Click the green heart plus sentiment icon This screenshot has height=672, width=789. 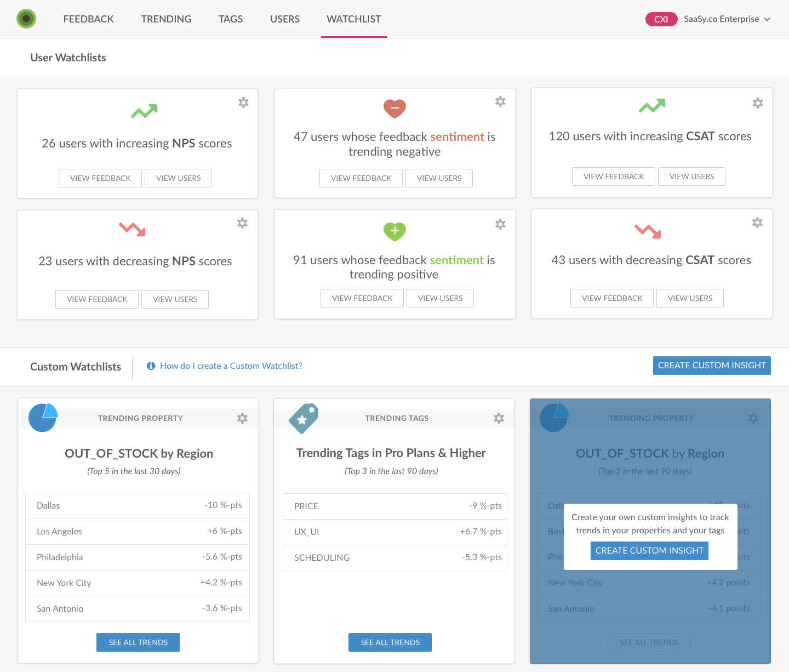[395, 231]
